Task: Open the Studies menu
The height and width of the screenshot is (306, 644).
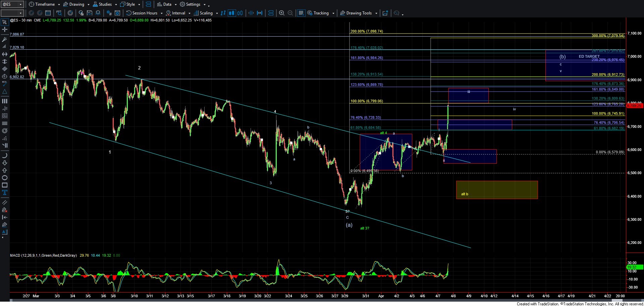Action: pos(105,4)
